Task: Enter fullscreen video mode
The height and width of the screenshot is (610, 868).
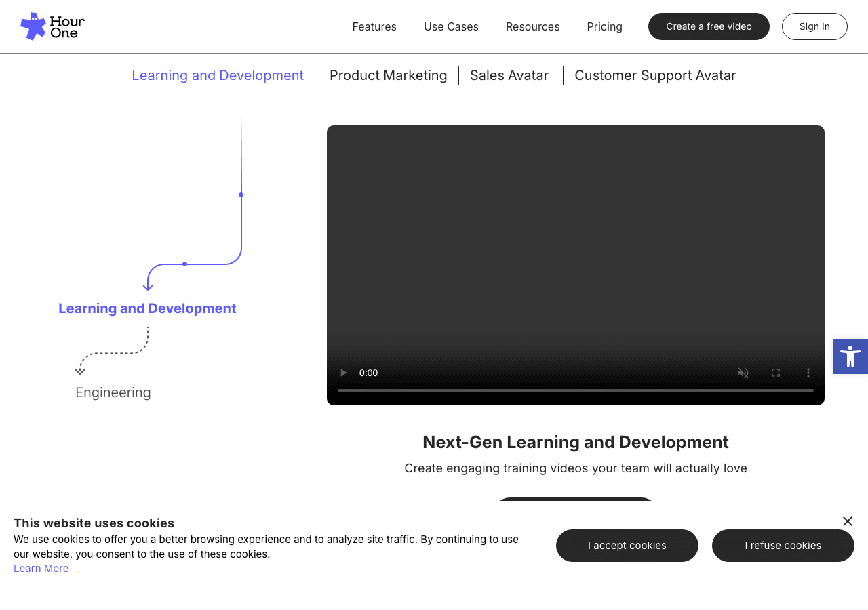Action: tap(776, 373)
